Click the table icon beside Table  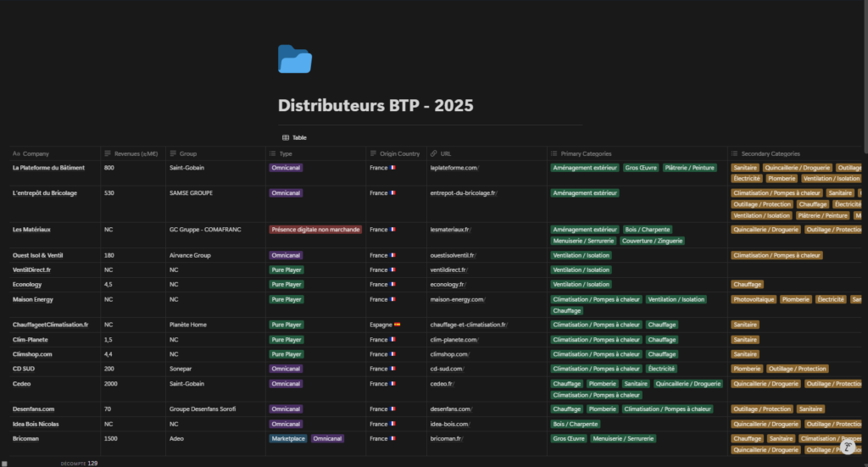(286, 138)
